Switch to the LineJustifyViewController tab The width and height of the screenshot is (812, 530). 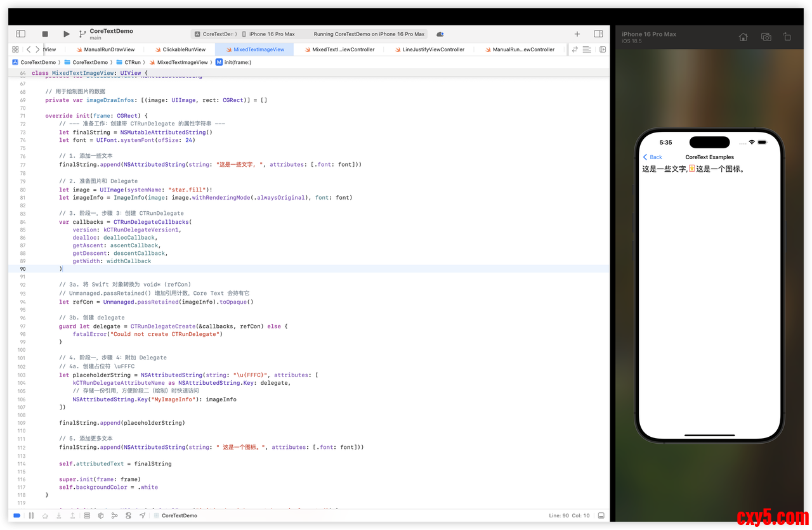(433, 49)
